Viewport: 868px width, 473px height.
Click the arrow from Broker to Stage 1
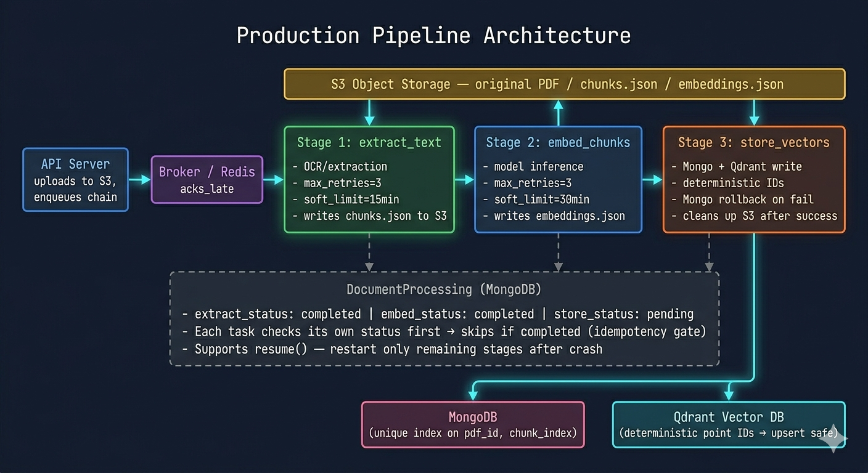click(274, 179)
